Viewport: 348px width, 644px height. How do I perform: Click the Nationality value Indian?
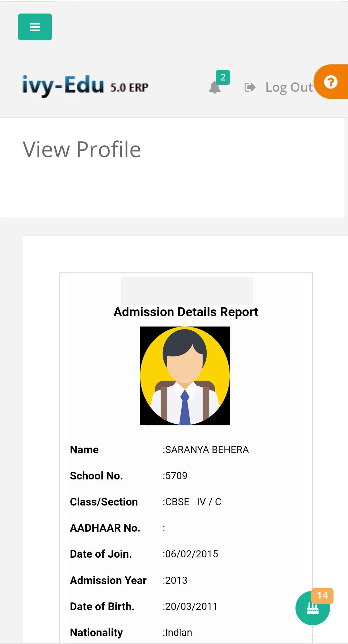point(179,632)
